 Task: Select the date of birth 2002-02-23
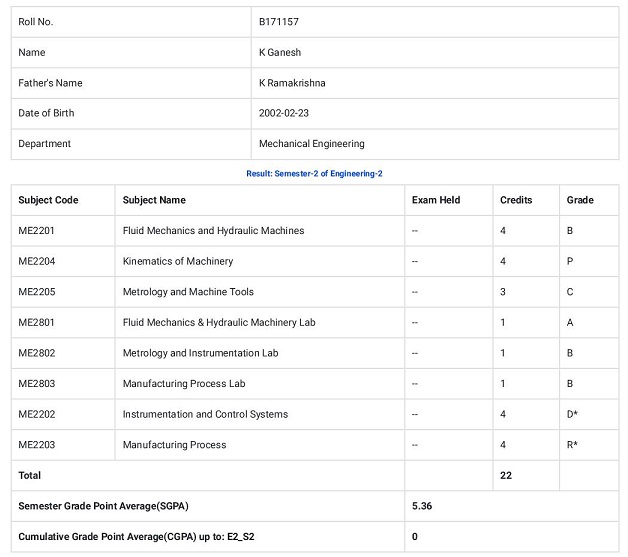click(284, 113)
